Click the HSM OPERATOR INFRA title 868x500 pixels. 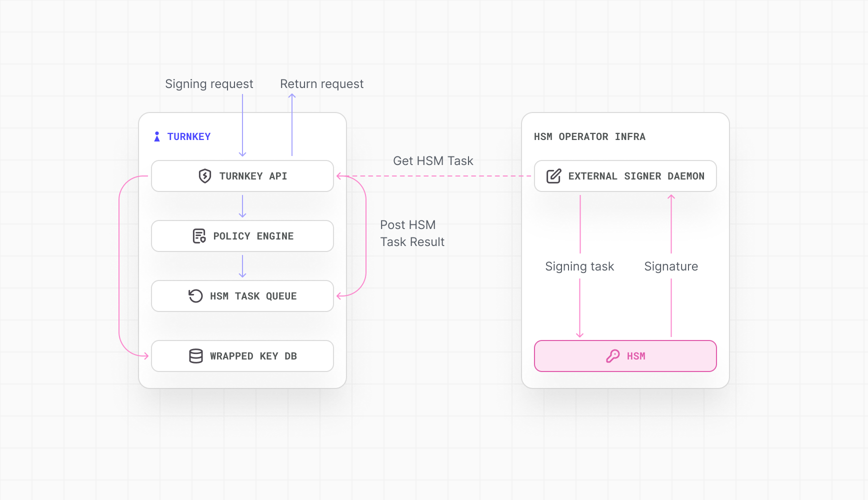(x=589, y=136)
